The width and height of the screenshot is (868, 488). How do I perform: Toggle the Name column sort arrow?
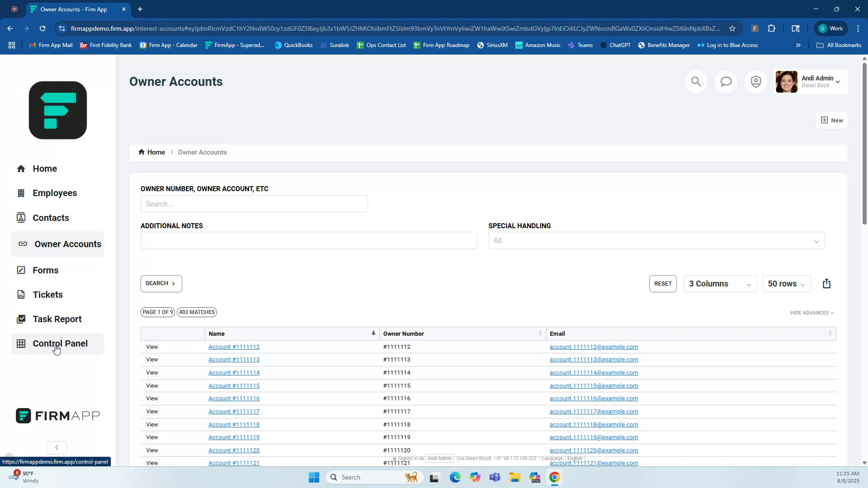[373, 333]
